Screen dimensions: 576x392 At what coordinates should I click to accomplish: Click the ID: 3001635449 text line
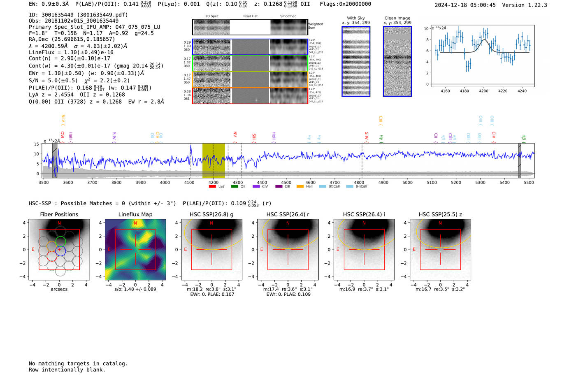[78, 15]
